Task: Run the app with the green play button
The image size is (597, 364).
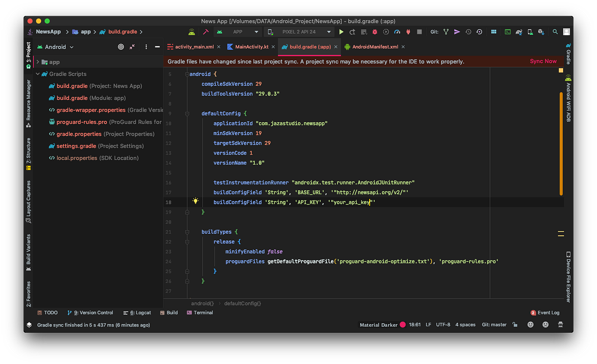Action: click(341, 31)
